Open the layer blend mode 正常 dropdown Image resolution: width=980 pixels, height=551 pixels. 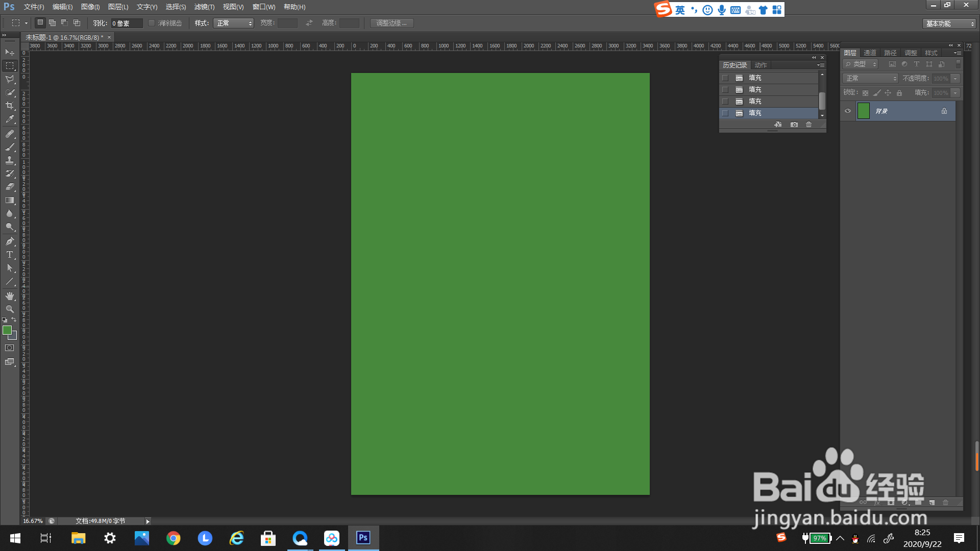(x=870, y=78)
